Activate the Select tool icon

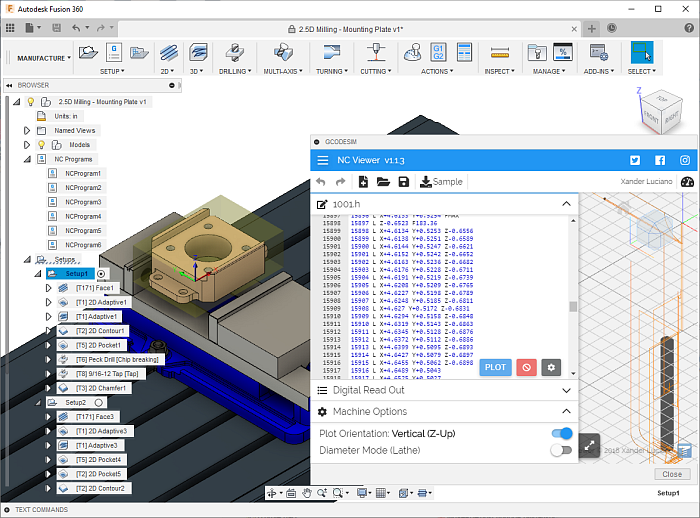pyautogui.click(x=642, y=53)
